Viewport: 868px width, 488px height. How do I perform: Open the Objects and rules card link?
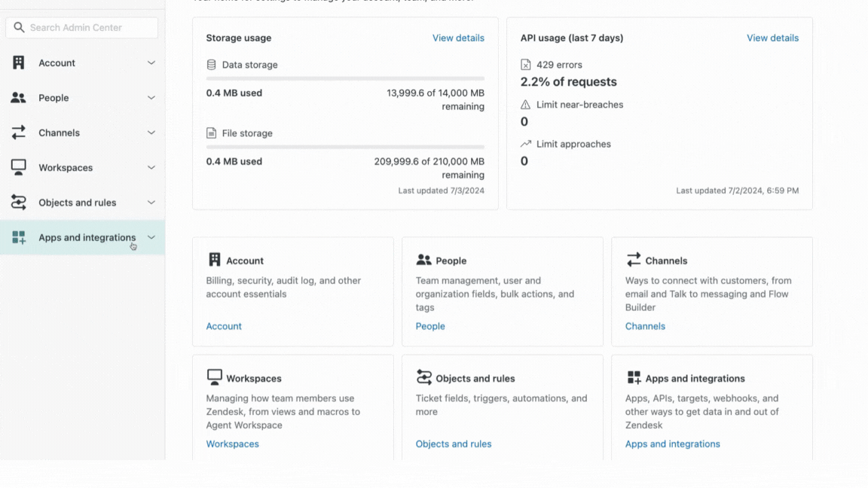(453, 444)
